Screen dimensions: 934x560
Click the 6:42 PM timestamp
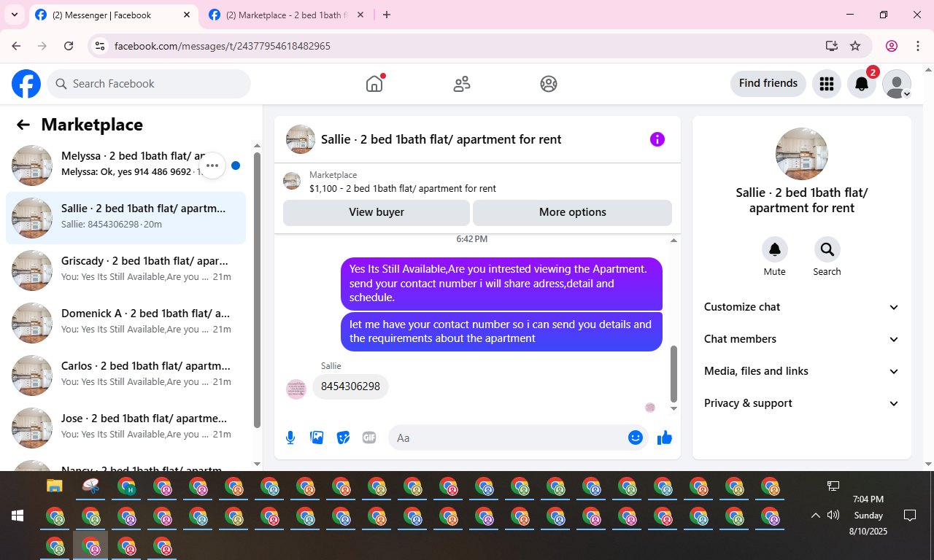pos(472,239)
